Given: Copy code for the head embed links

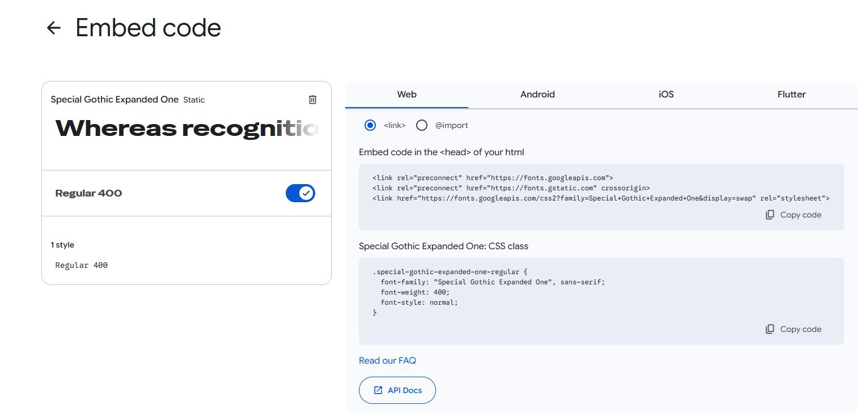Looking at the screenshot, I should click(x=793, y=215).
